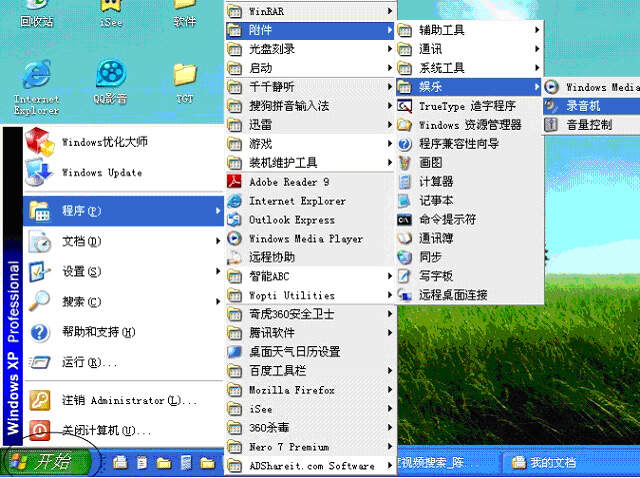Image resolution: width=640 pixels, height=478 pixels.
Task: Switch to the 我的文档 taskbar window
Action: click(571, 462)
